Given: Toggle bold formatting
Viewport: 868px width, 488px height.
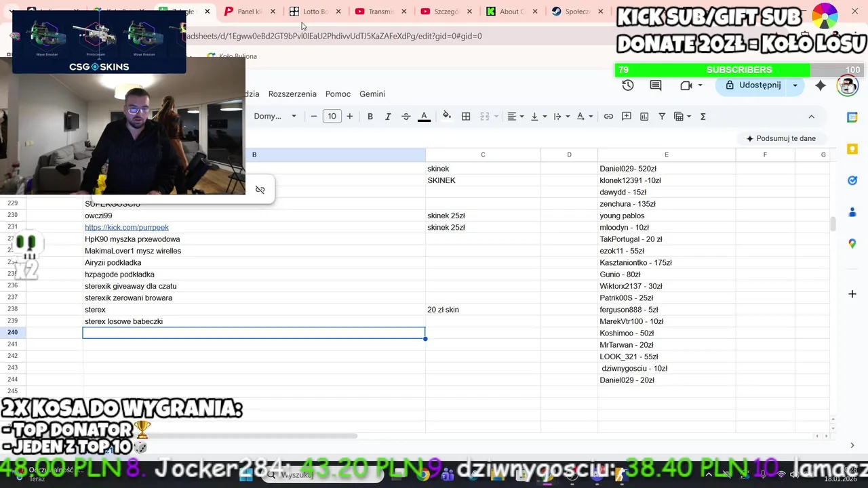Looking at the screenshot, I should (x=370, y=117).
